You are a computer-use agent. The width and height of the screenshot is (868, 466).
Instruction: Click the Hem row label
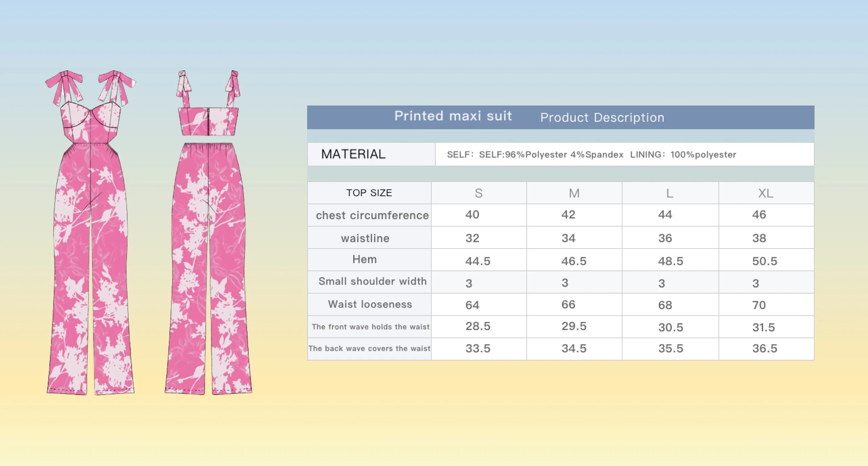point(364,259)
